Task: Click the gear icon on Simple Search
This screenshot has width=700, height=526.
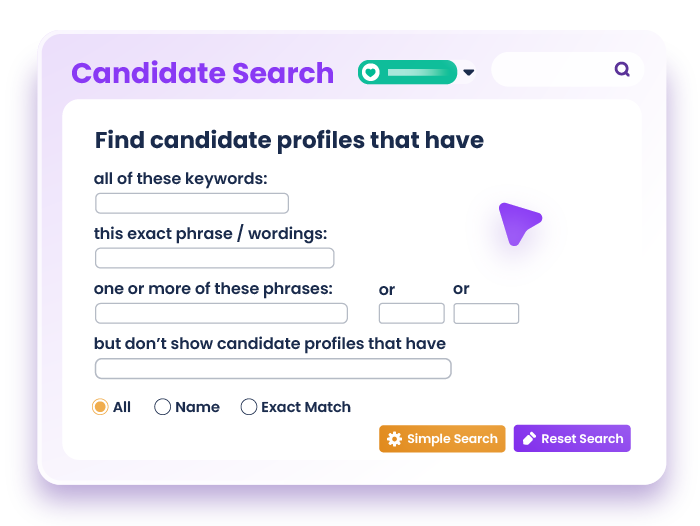Action: point(394,439)
